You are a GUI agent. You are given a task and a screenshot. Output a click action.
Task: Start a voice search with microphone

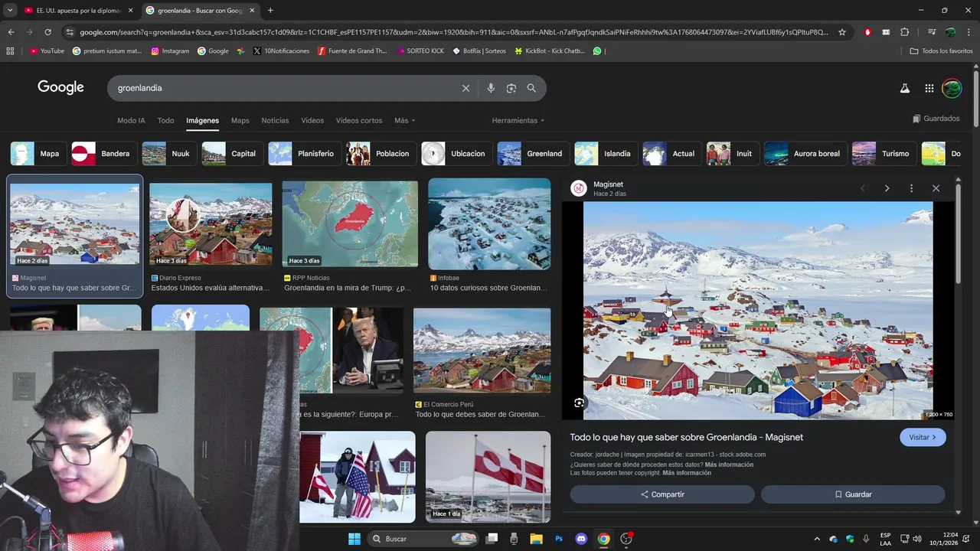tap(491, 88)
